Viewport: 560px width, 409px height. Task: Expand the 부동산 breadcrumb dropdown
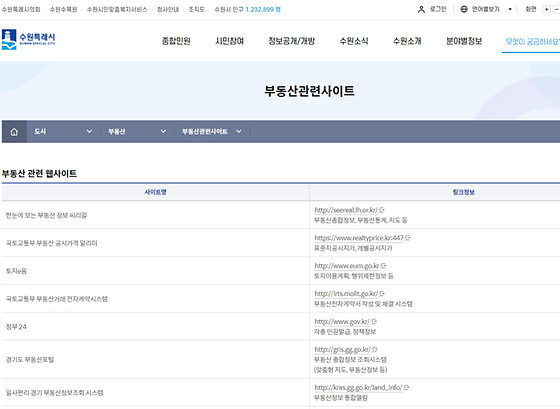click(x=137, y=132)
